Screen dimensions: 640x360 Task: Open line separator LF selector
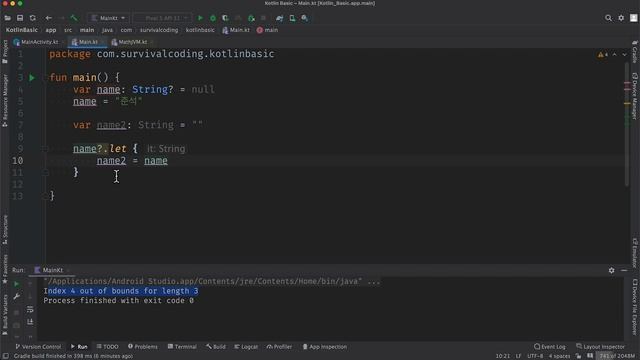[518, 356]
